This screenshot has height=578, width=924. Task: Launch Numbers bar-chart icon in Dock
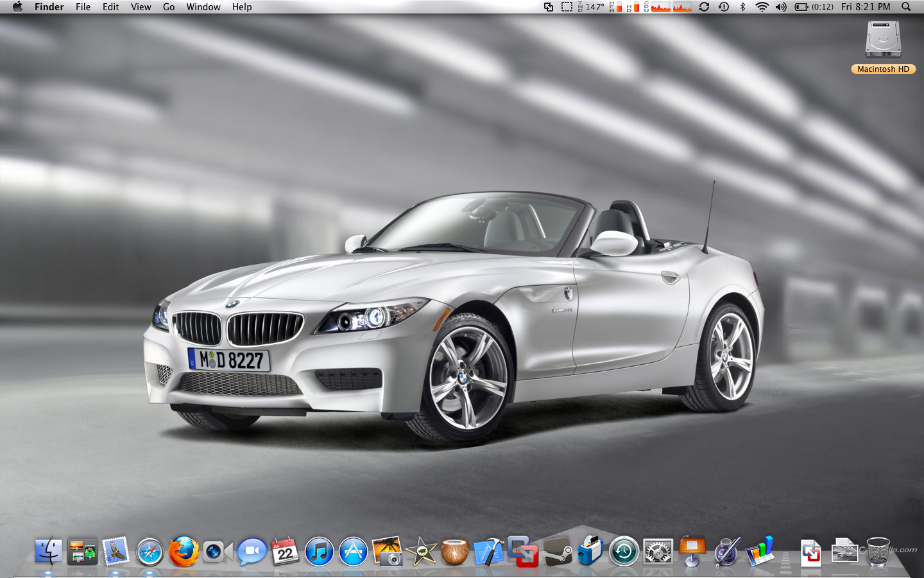[760, 552]
